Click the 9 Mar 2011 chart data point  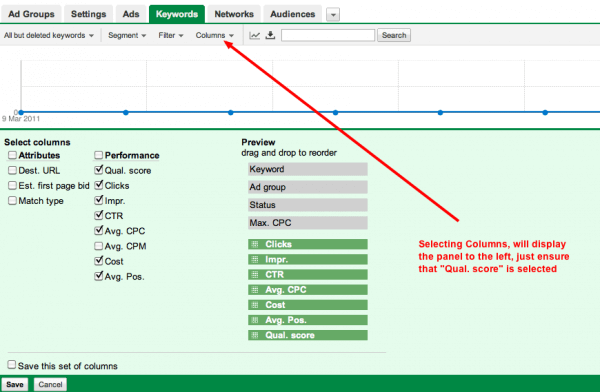[x=21, y=113]
